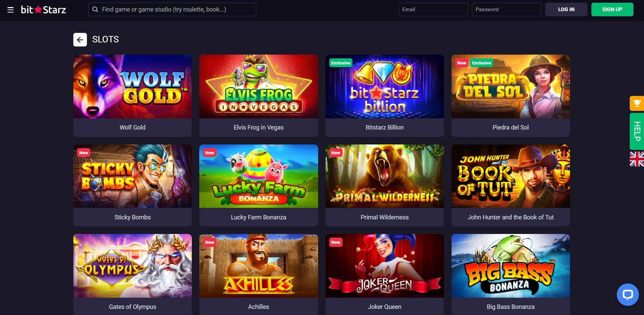Go back using the arrow beside SLOTS
This screenshot has height=315, width=644.
(80, 40)
